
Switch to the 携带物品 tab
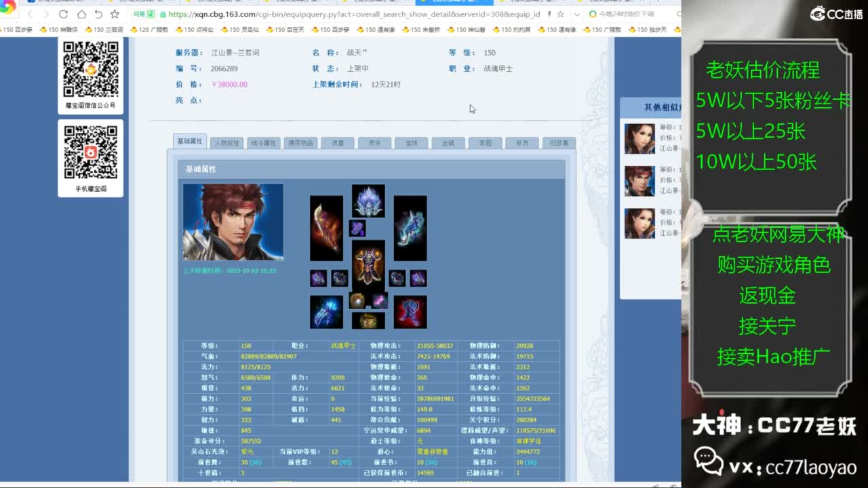(x=301, y=143)
